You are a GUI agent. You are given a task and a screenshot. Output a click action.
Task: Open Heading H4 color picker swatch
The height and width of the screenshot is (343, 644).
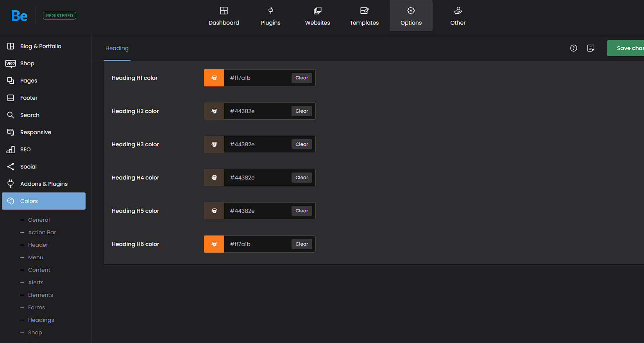[x=214, y=178]
